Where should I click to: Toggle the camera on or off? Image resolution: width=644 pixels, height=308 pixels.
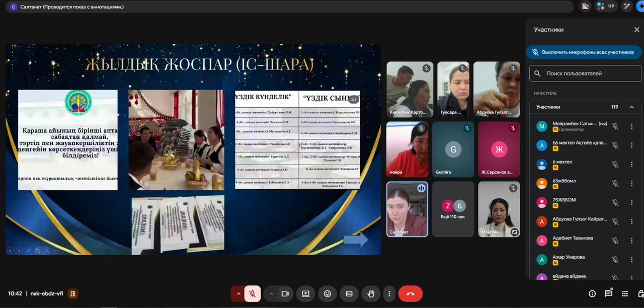point(285,293)
